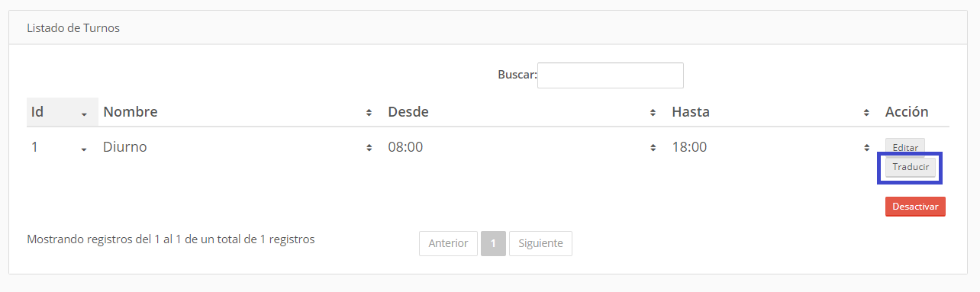Click the Desde column header text

pos(408,112)
